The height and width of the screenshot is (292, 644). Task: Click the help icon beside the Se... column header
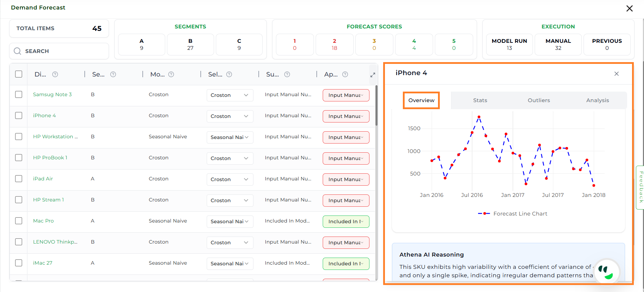point(113,74)
